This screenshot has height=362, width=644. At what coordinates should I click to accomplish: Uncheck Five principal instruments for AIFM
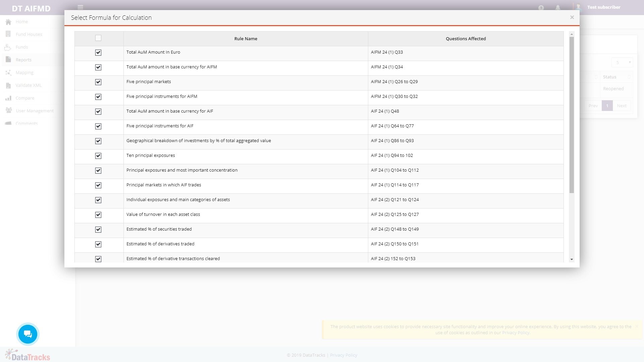[x=98, y=97]
